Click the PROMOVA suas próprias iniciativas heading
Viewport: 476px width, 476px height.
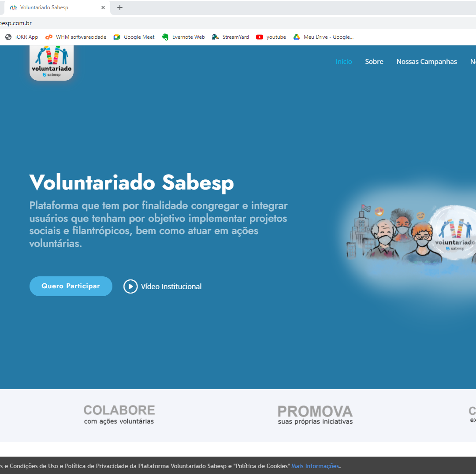[315, 415]
